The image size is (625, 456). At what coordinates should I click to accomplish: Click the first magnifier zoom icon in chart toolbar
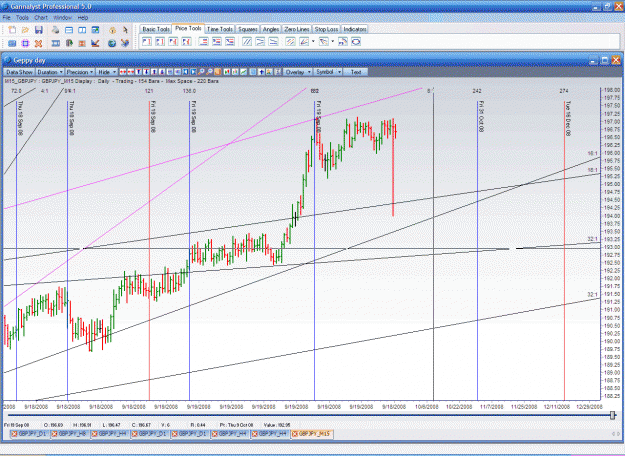pyautogui.click(x=201, y=72)
